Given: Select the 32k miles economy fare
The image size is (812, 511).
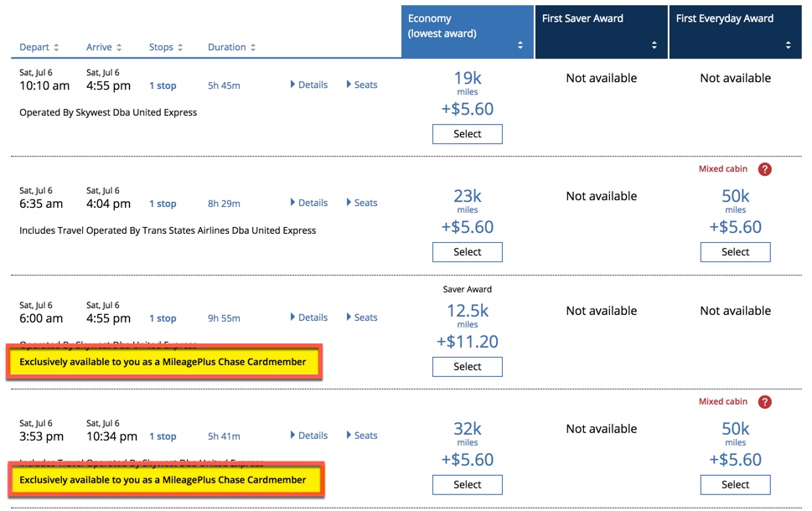Looking at the screenshot, I should [467, 484].
